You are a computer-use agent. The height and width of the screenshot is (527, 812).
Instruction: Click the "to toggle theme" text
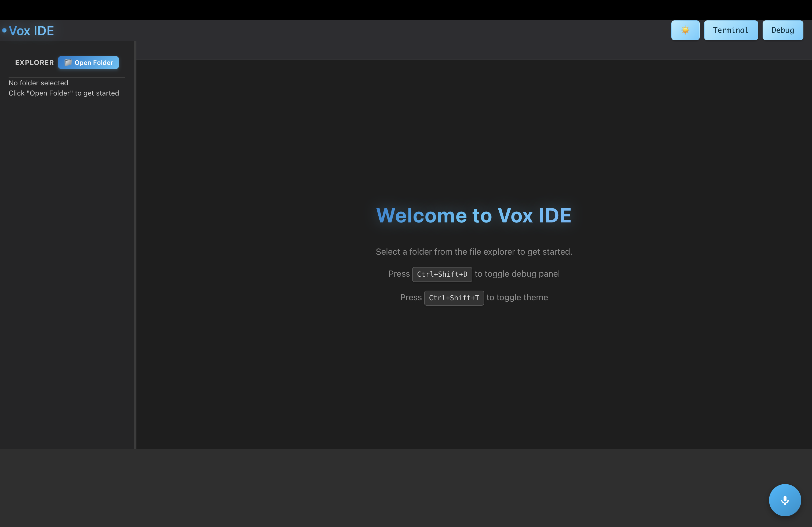[517, 298]
